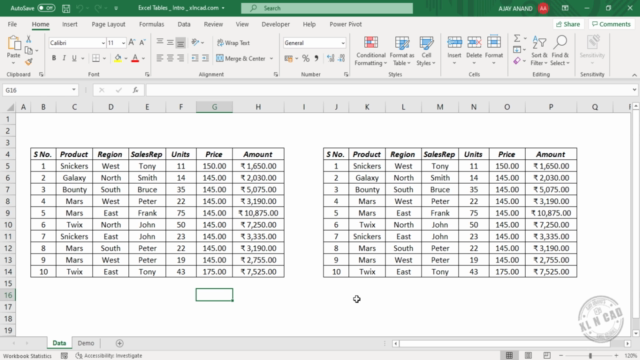Switch to the Formulas tab
This screenshot has width=640, height=360.
151,24
